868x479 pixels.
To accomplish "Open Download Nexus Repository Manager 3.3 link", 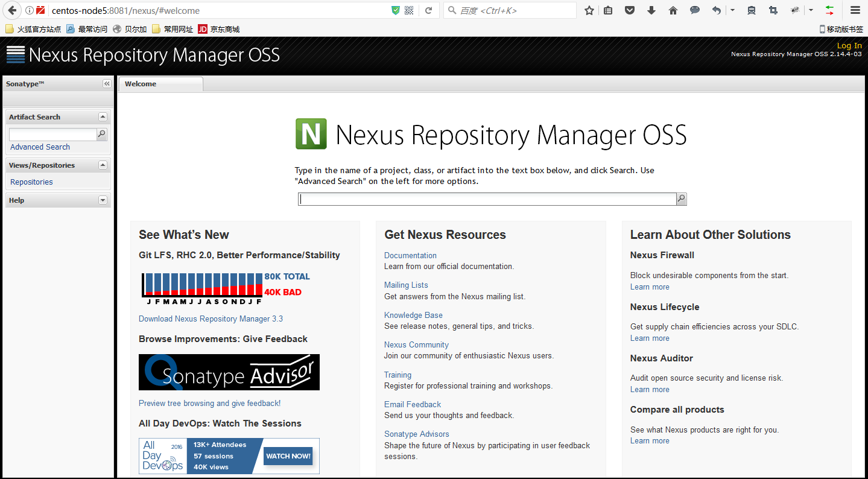I will tap(211, 319).
